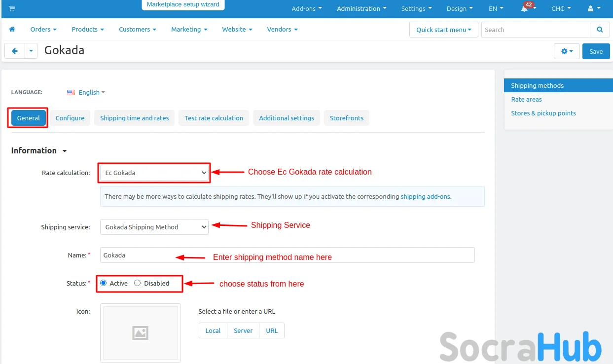Collapse the Information section
Image resolution: width=613 pixels, height=364 pixels.
click(39, 150)
